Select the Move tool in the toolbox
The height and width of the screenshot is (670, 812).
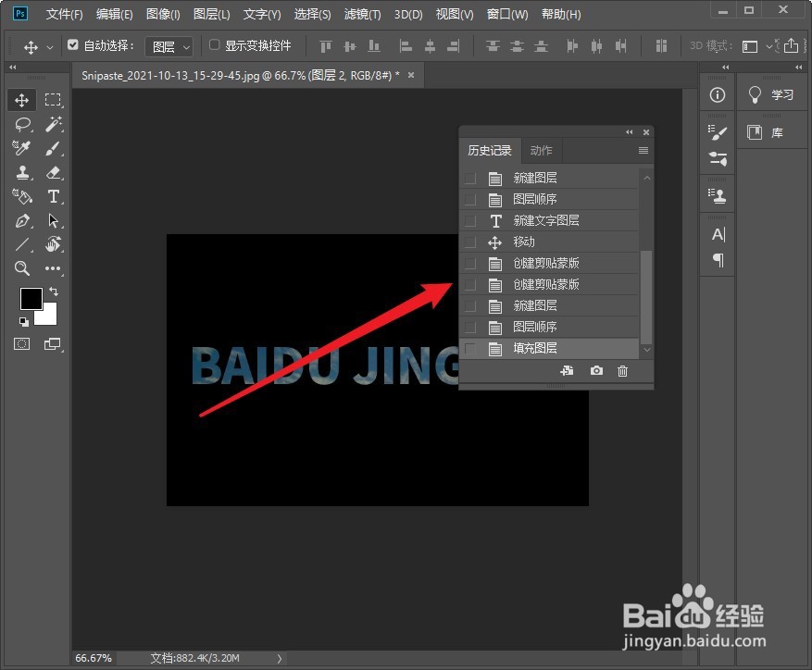pos(21,100)
